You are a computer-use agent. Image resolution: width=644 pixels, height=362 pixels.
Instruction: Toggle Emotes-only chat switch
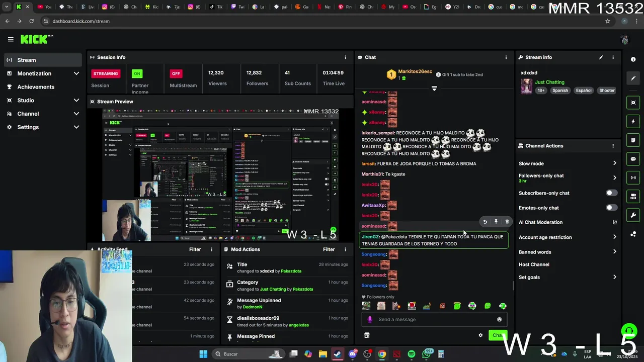611,208
